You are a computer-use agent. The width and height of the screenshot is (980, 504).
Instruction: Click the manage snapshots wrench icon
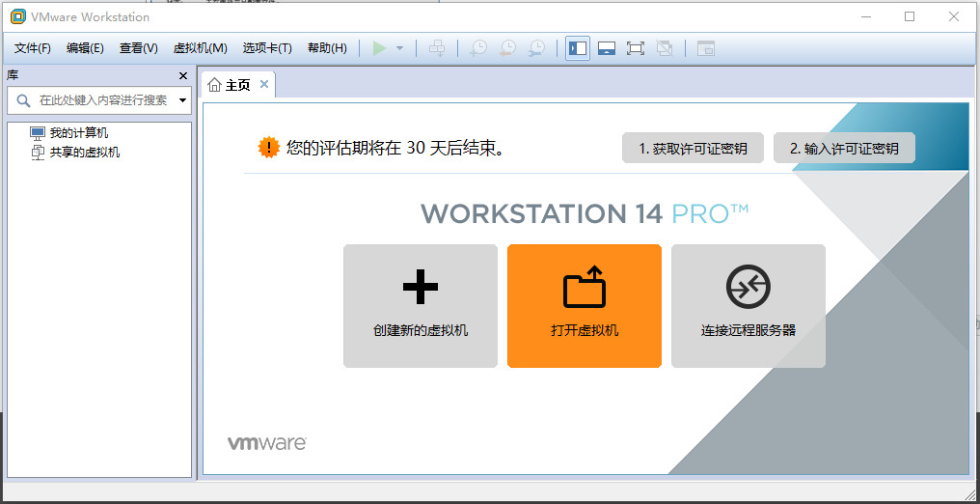pyautogui.click(x=536, y=48)
